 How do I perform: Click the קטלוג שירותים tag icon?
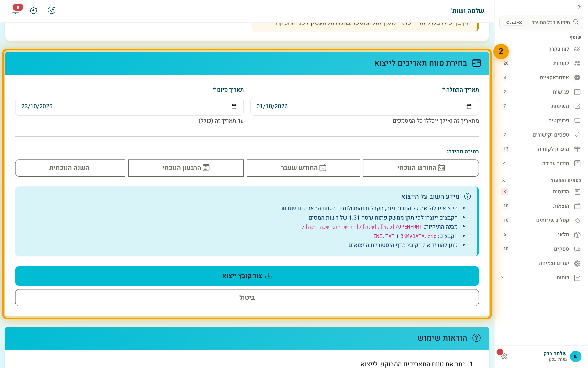577,220
